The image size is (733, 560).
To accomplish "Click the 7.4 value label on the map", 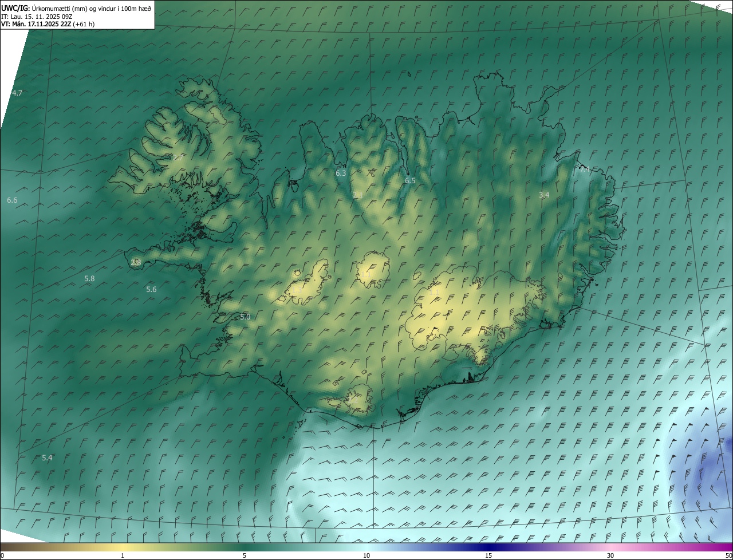I will (x=585, y=169).
